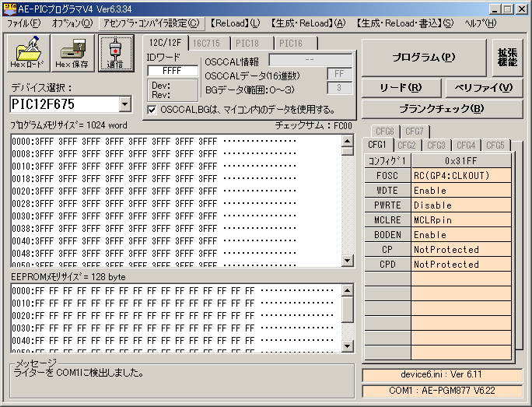Click the OSCCAL情報 display field
532x407 pixels.
[x=310, y=60]
